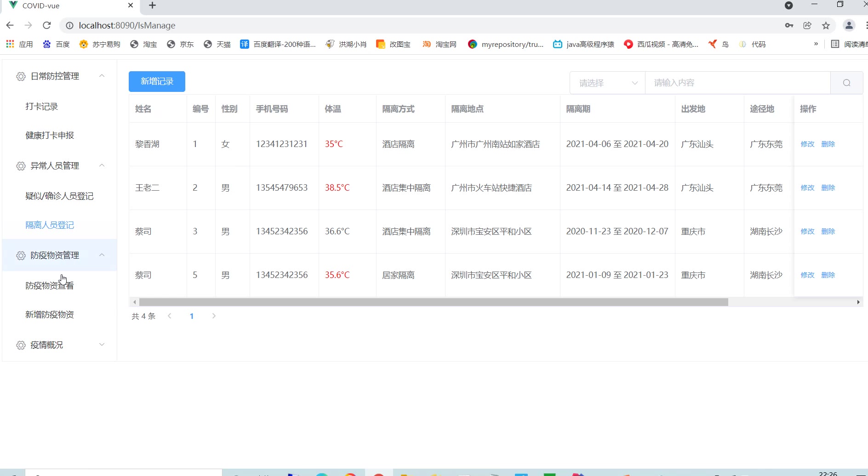Open the 打卡记录 menu item
The image size is (868, 476).
pyautogui.click(x=42, y=107)
